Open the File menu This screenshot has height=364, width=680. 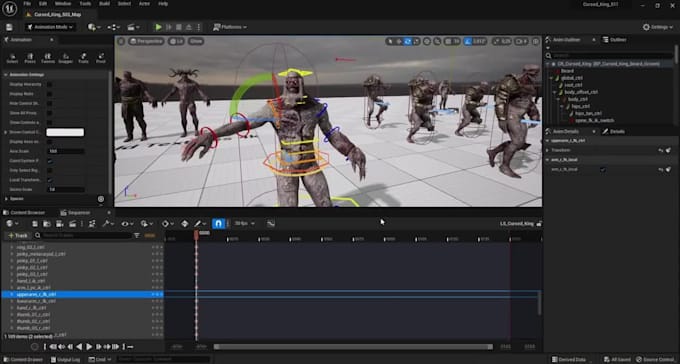coord(27,3)
